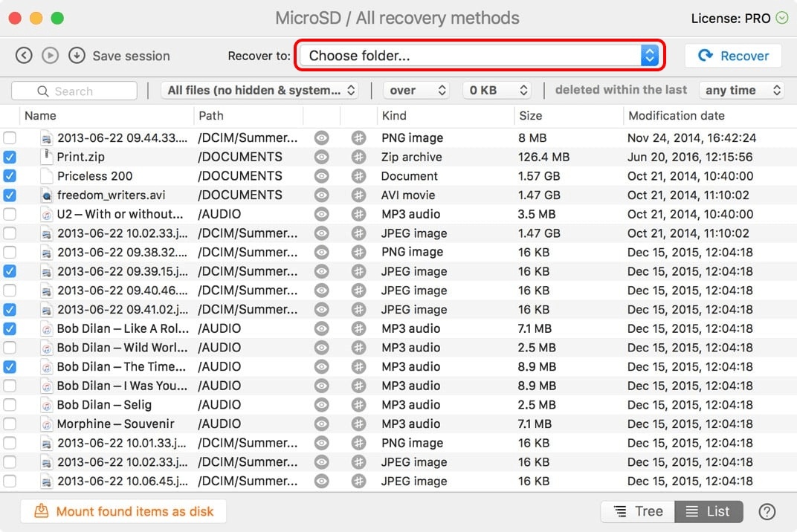Uncheck the Print.zip selection checkbox
797x532 pixels.
click(10, 157)
